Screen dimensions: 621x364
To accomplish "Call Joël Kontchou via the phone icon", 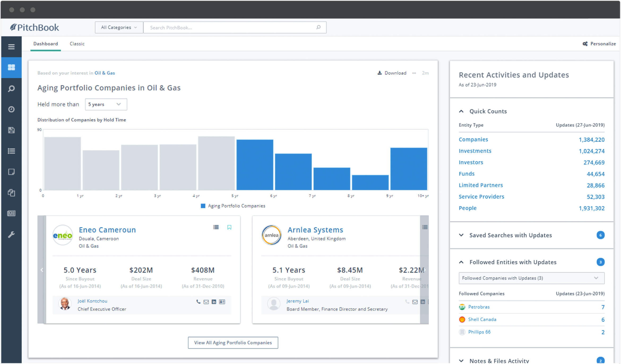I will click(x=198, y=302).
